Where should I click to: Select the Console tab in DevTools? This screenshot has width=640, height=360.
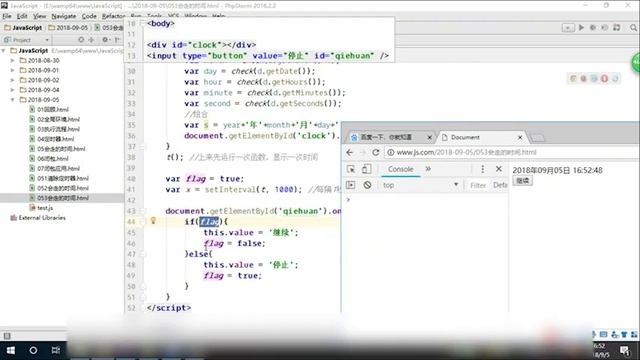point(400,169)
